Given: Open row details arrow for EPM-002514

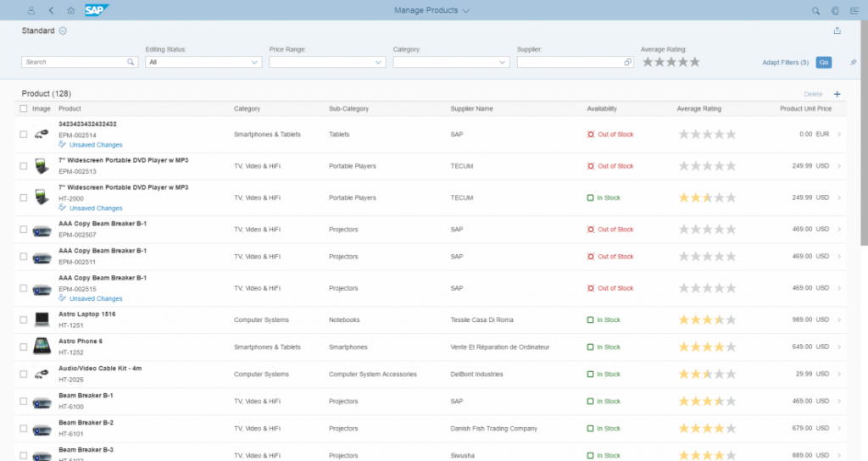Looking at the screenshot, I should [839, 134].
